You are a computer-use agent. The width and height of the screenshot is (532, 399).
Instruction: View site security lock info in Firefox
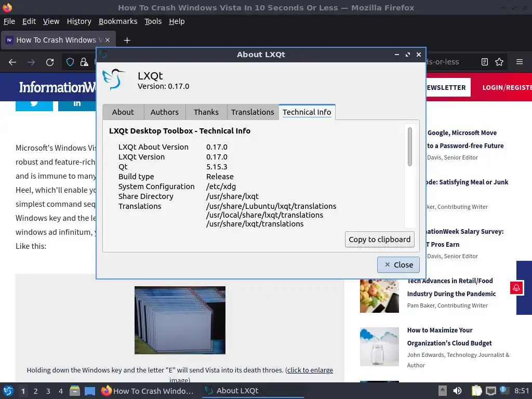[84, 62]
